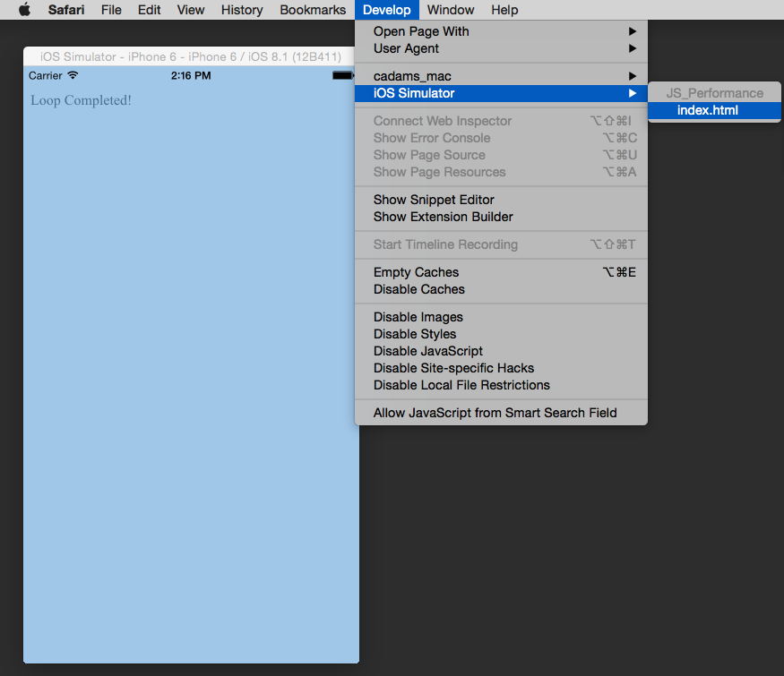Expand the cadams_mac device submenu
This screenshot has width=784, height=676.
pyautogui.click(x=501, y=76)
